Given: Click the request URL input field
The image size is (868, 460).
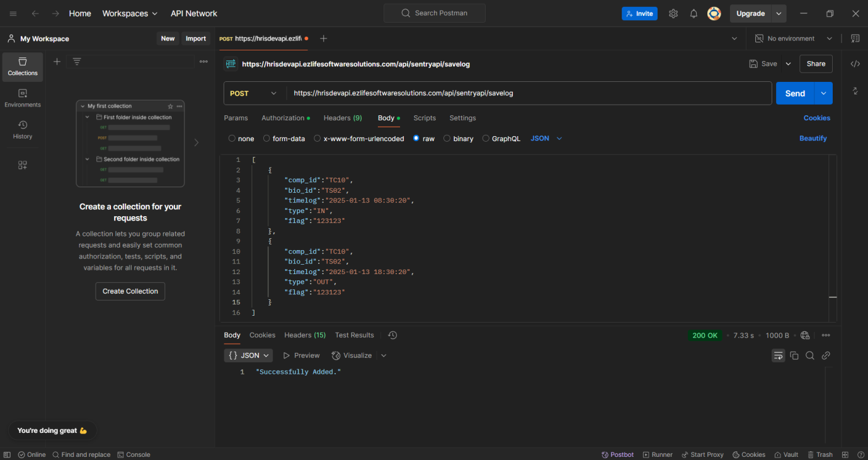Looking at the screenshot, I should point(529,93).
